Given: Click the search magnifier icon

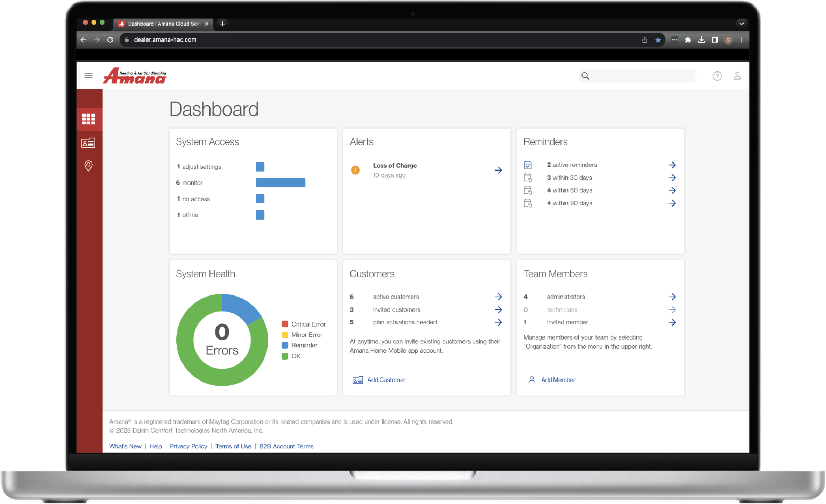Looking at the screenshot, I should click(585, 75).
